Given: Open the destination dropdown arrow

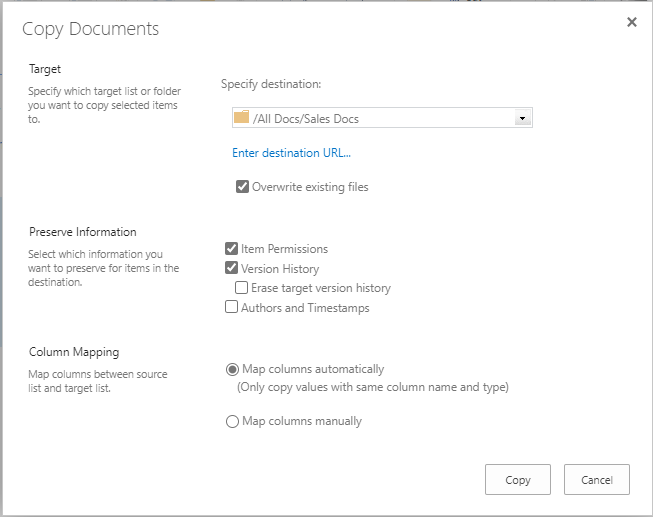Looking at the screenshot, I should (522, 118).
